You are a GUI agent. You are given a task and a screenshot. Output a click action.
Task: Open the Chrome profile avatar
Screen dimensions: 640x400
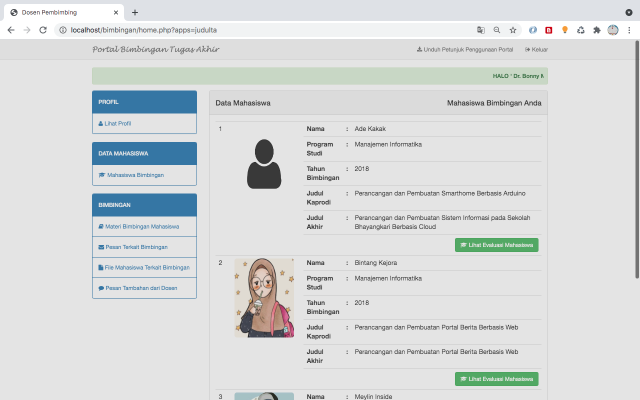point(612,30)
